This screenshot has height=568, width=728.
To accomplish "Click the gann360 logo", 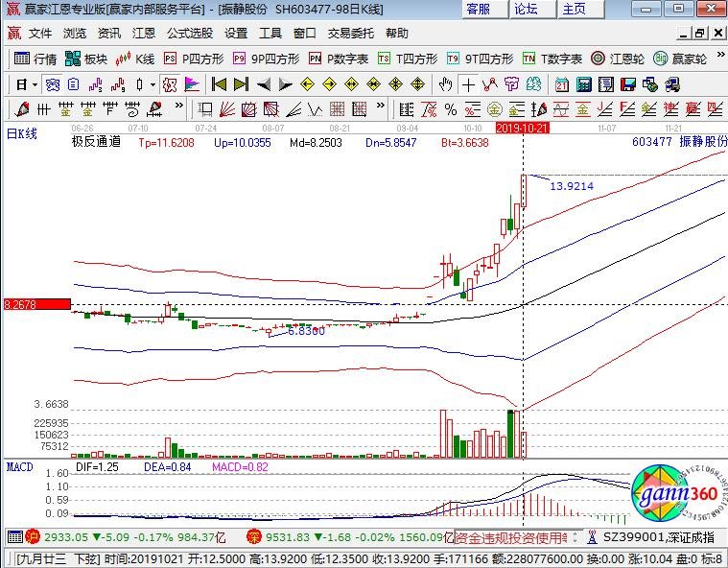I will [x=679, y=494].
